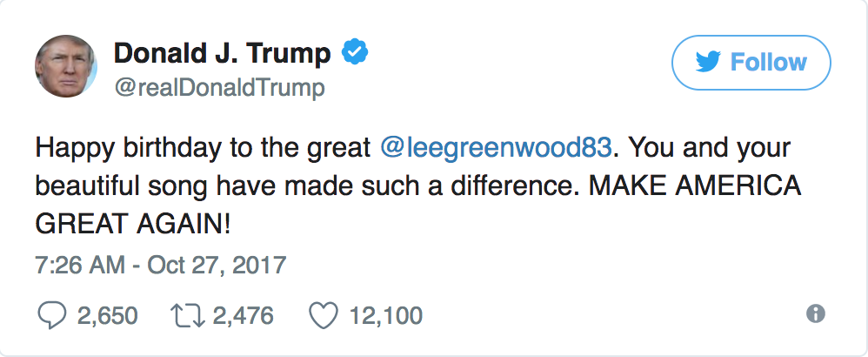The image size is (868, 357).
Task: Click the reply speech bubble icon
Action: pyautogui.click(x=53, y=314)
